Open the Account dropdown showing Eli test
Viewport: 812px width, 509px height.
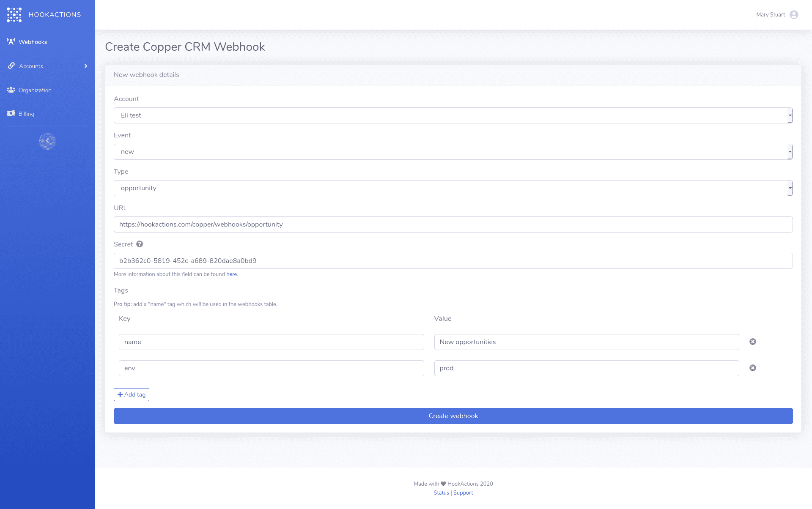coord(453,115)
